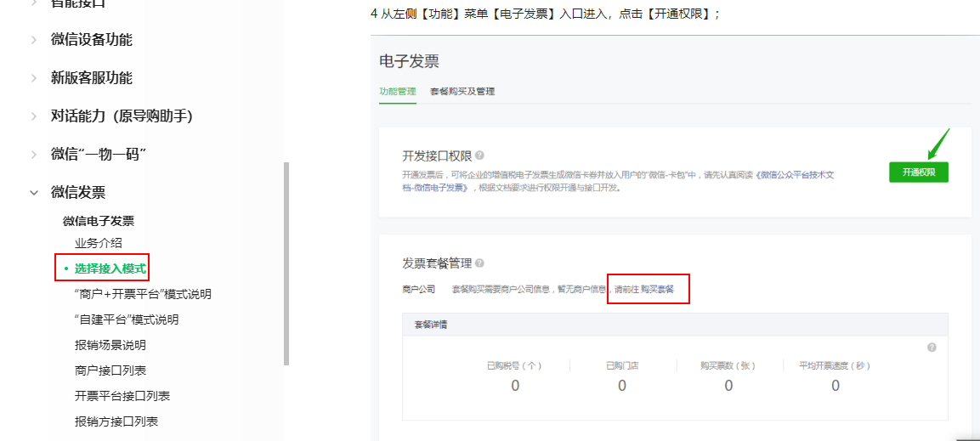Viewport: 980px width, 441px height.
Task: Open 对话能力 (原导购助手) entry
Action: pyautogui.click(x=122, y=116)
